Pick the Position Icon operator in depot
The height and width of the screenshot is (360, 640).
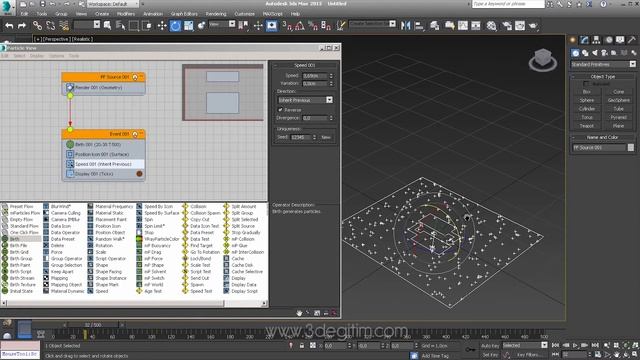tap(108, 226)
